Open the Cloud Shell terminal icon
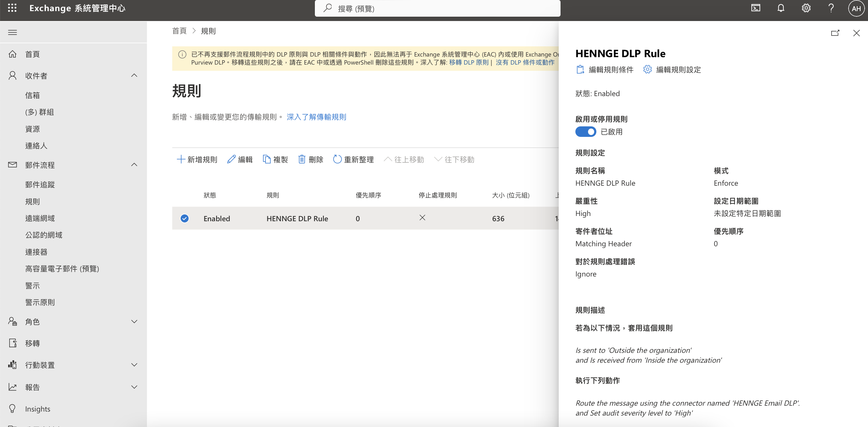The height and width of the screenshot is (427, 868). pos(756,8)
